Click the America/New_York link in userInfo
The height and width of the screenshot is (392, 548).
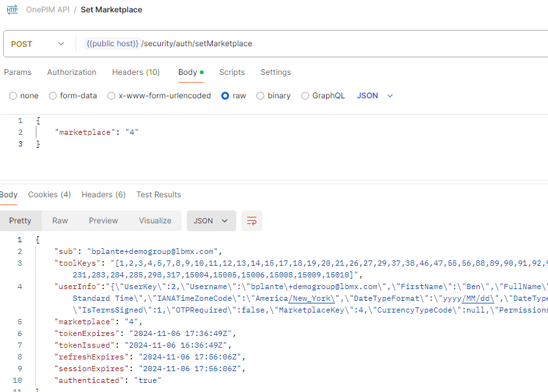pyautogui.click(x=311, y=298)
